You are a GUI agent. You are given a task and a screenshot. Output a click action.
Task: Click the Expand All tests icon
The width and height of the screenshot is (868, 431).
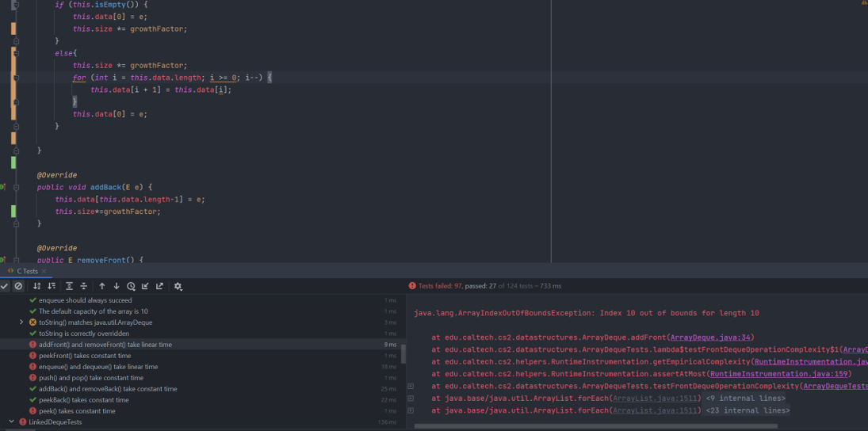[70, 286]
